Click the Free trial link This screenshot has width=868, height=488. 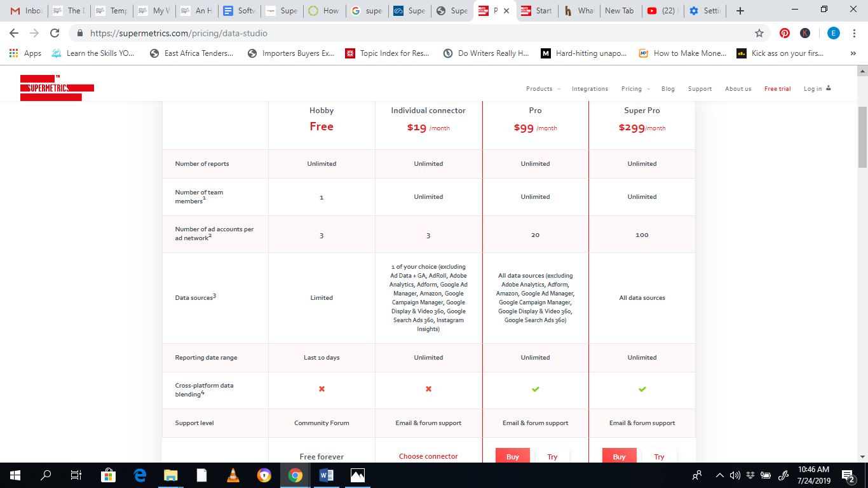777,89
